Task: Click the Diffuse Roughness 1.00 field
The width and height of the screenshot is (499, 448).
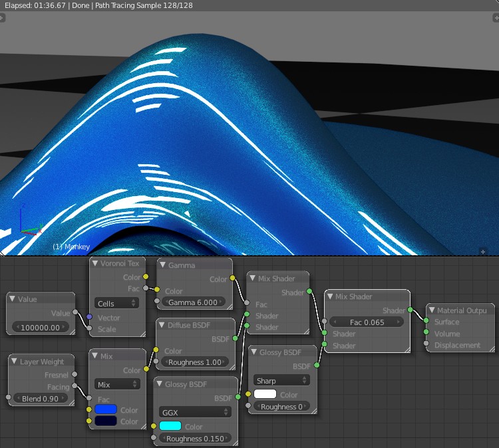Action: click(195, 362)
